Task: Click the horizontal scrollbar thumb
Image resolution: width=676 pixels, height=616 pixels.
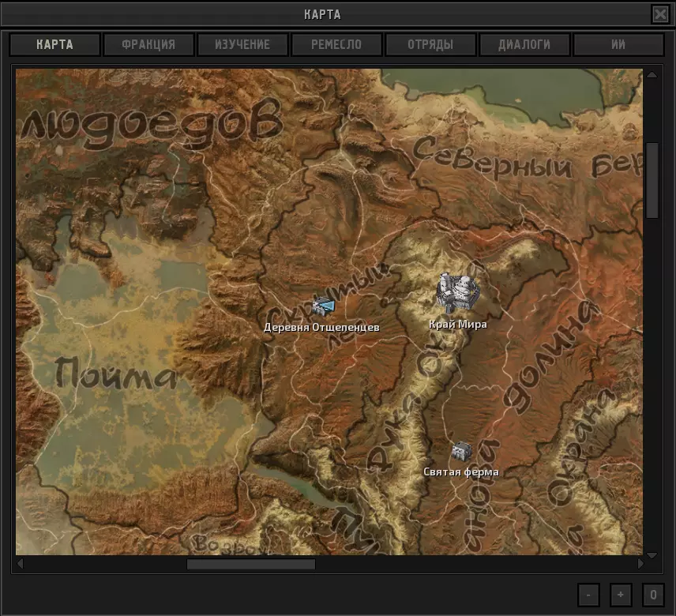Action: (x=251, y=564)
